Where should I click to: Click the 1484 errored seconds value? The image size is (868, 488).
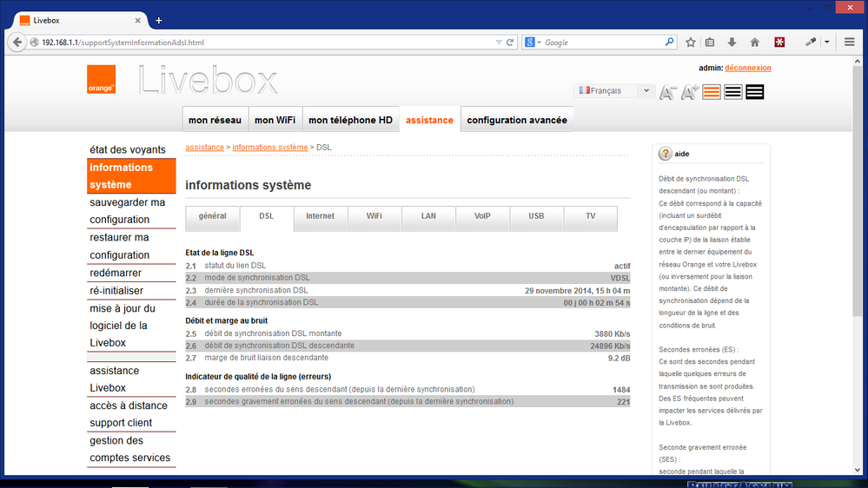[x=621, y=390]
